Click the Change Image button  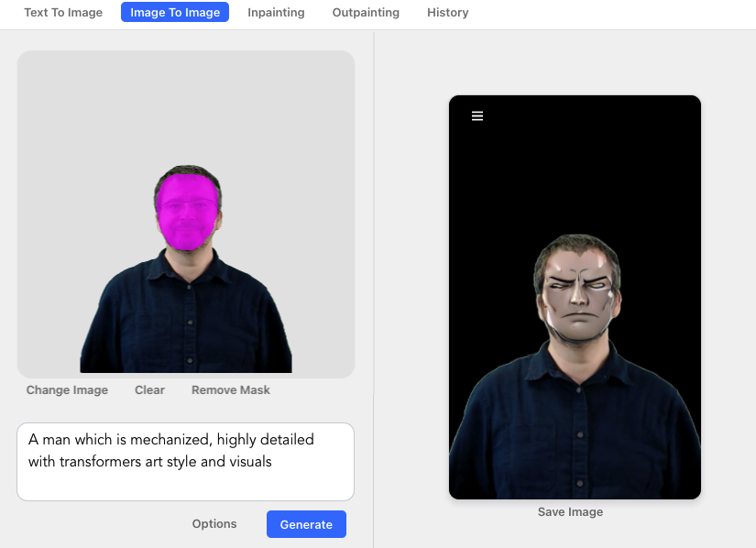(x=67, y=390)
